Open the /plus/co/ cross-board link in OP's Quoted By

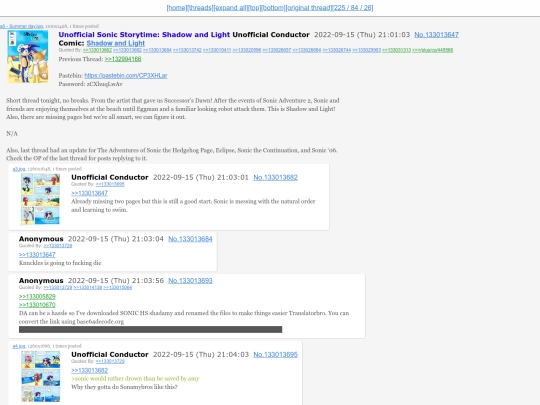tap(433, 50)
